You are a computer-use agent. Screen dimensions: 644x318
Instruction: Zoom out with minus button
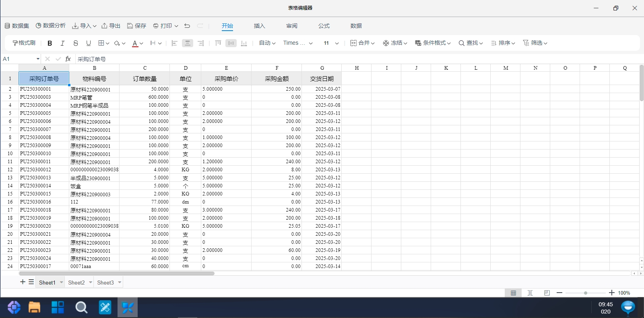coord(559,293)
